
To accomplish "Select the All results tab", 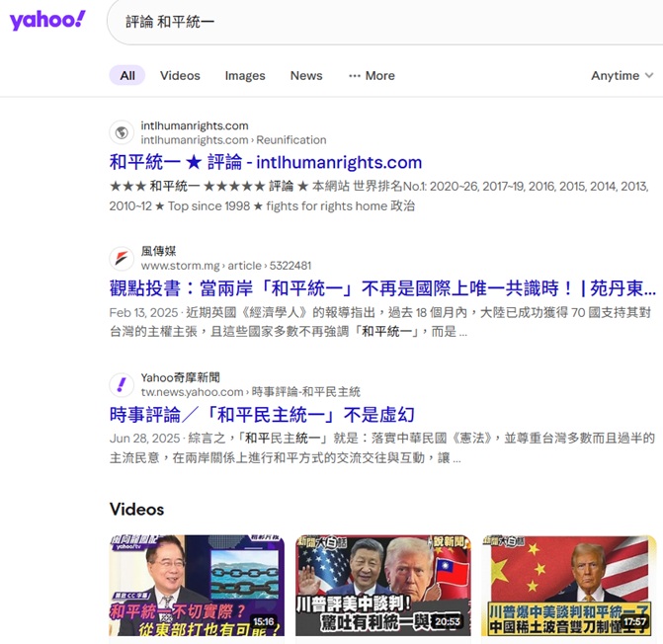I will (127, 75).
